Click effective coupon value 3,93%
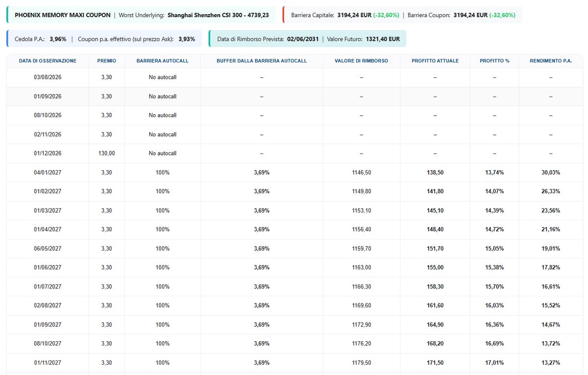The width and height of the screenshot is (588, 375). click(187, 39)
